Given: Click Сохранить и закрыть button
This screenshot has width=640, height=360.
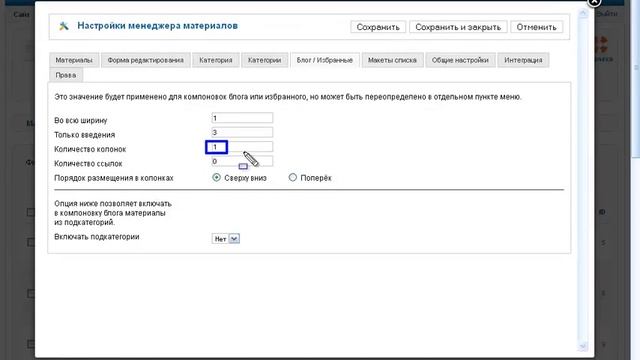Looking at the screenshot, I should pyautogui.click(x=458, y=27).
